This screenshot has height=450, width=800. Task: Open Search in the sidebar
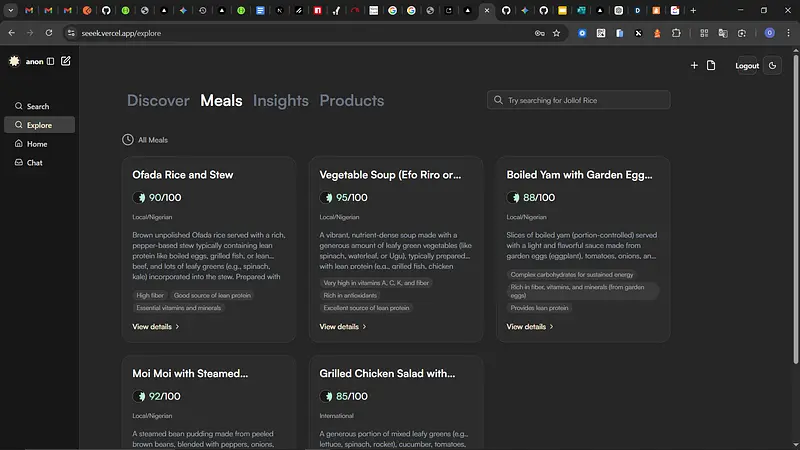pyautogui.click(x=37, y=106)
